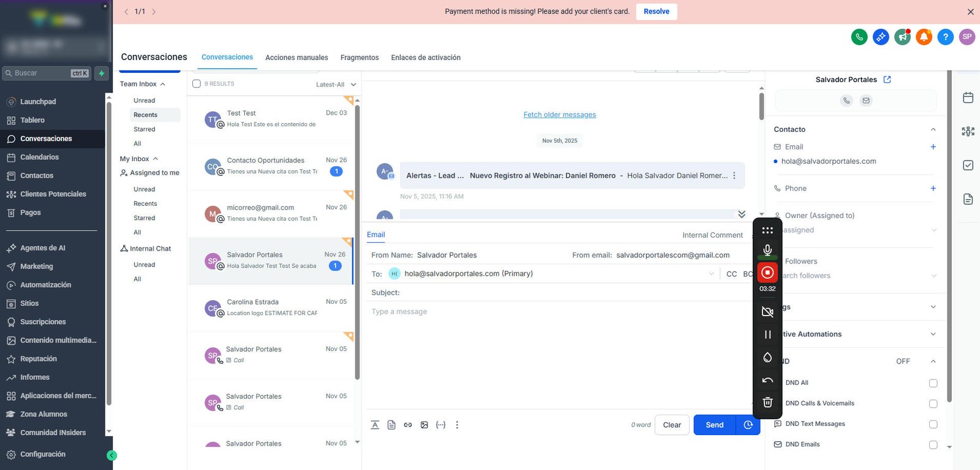Image resolution: width=980 pixels, height=470 pixels.
Task: Open the notes document icon in right rail
Action: click(968, 199)
